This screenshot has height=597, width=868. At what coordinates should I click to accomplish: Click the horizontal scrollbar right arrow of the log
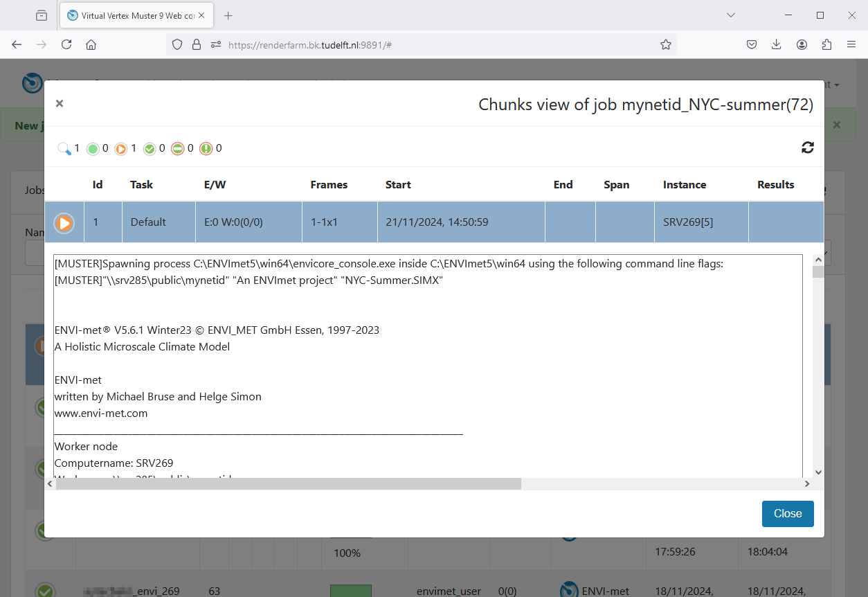tap(806, 484)
